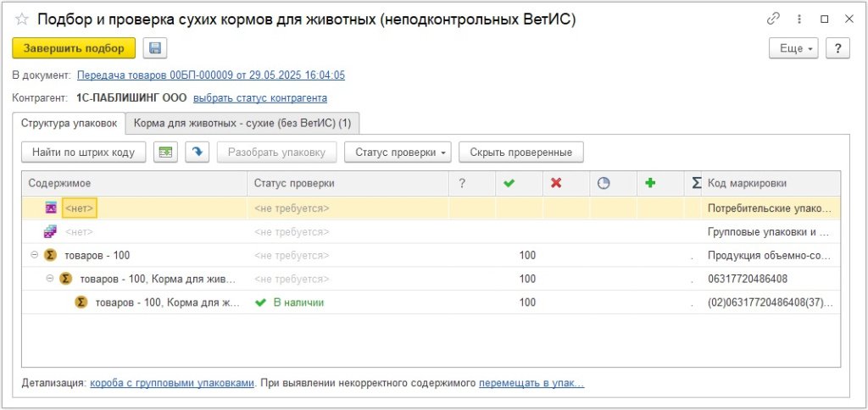Image resolution: width=868 pixels, height=410 pixels.
Task: Click the save floppy disk icon
Action: pos(155,48)
